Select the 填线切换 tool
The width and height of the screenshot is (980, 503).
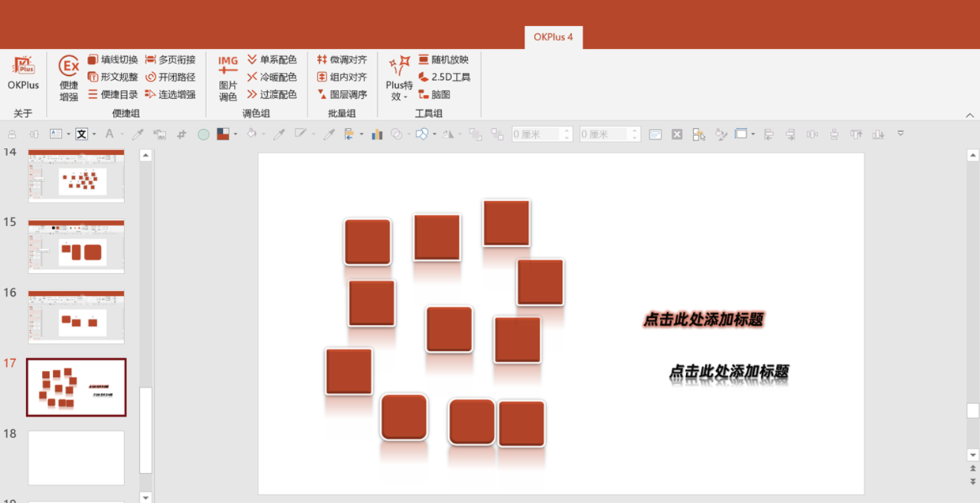pyautogui.click(x=112, y=59)
